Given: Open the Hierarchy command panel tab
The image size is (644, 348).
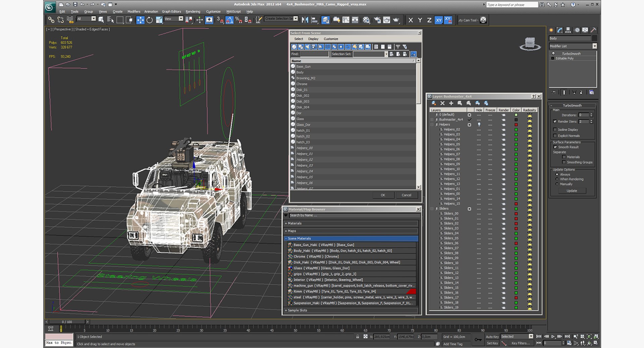Looking at the screenshot, I should [x=568, y=30].
